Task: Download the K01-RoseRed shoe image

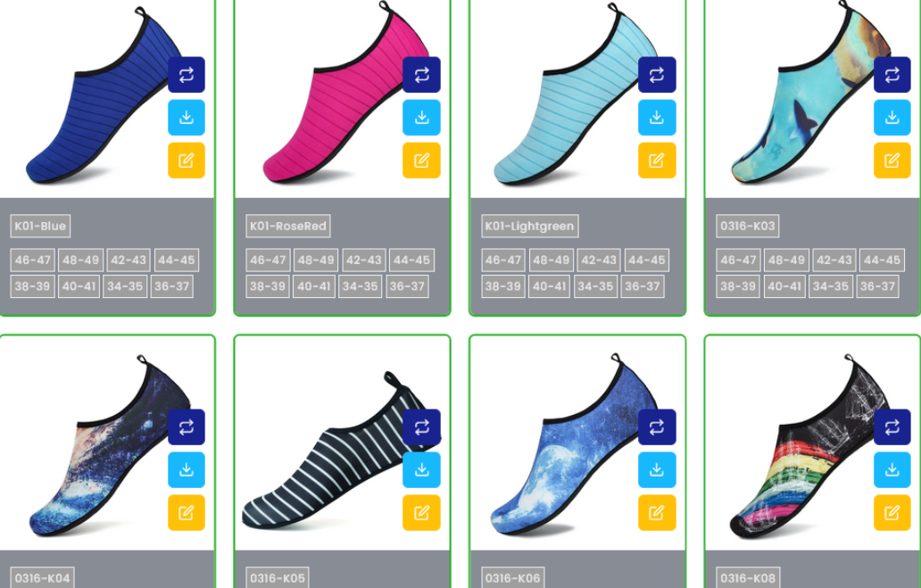Action: point(421,118)
